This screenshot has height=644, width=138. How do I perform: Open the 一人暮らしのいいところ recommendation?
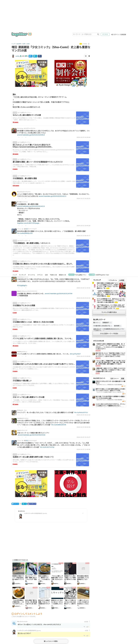83,598
